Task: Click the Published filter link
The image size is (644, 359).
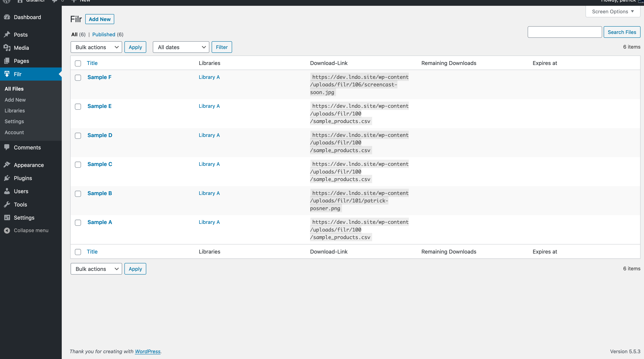Action: 104,35
